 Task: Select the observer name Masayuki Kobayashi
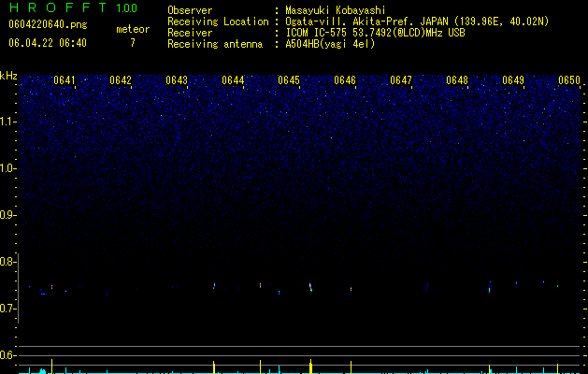pyautogui.click(x=336, y=10)
